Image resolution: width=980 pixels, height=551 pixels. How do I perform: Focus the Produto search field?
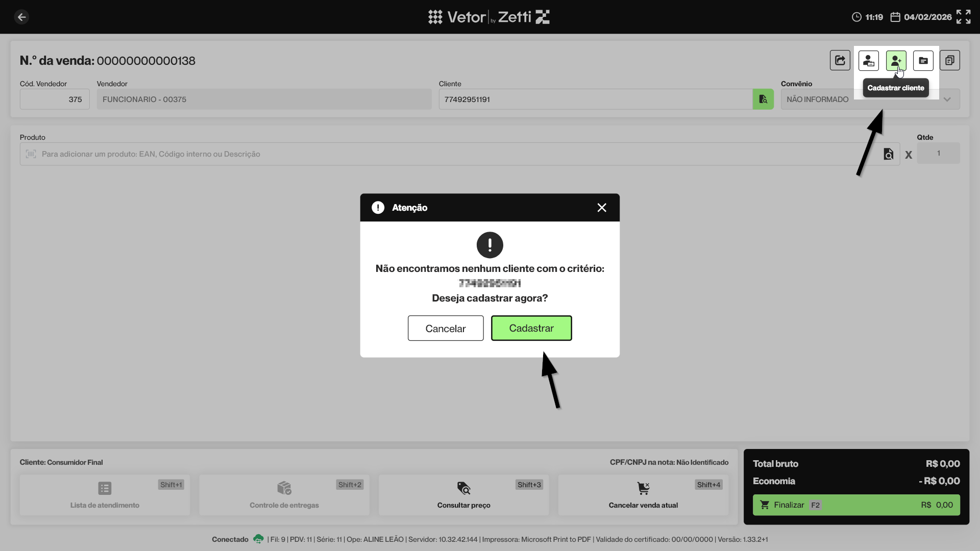pyautogui.click(x=449, y=154)
